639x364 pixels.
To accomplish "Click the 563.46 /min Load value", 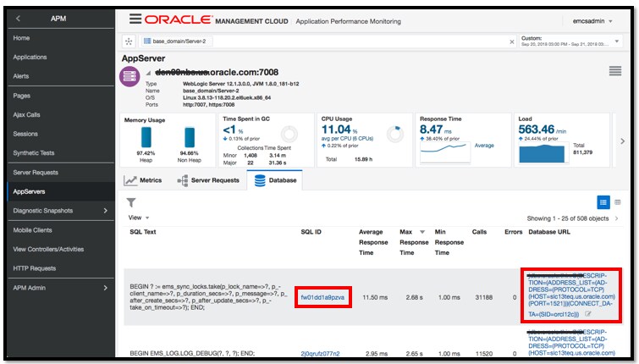I will (542, 130).
